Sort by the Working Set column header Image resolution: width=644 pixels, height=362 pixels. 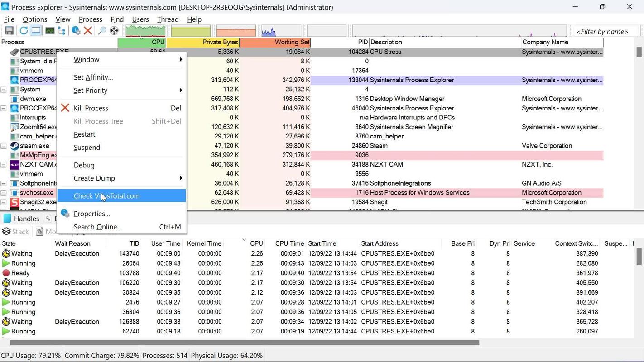(275, 42)
